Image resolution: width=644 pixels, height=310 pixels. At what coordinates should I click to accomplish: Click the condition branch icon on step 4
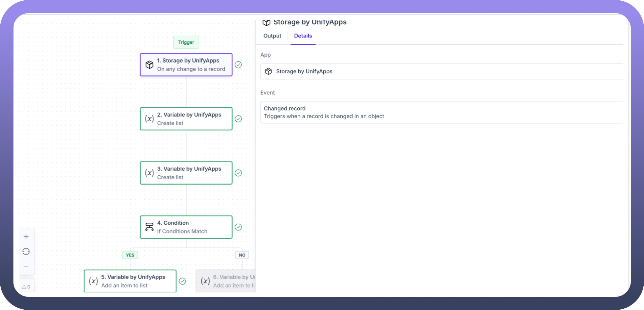click(149, 227)
